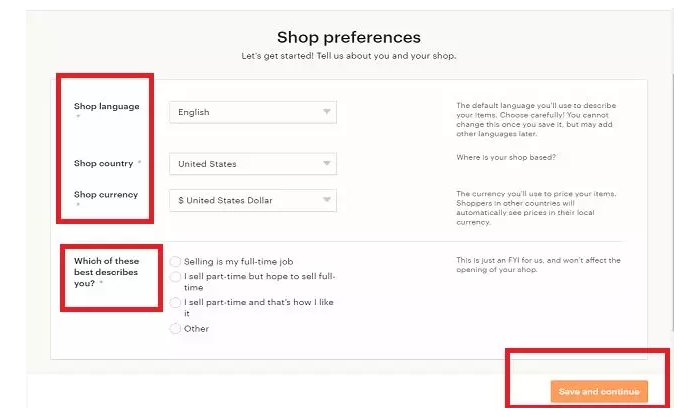Screen dimensions: 689x418
Task: Select 'I sell part-time and that's how I like it'
Action: click(175, 302)
